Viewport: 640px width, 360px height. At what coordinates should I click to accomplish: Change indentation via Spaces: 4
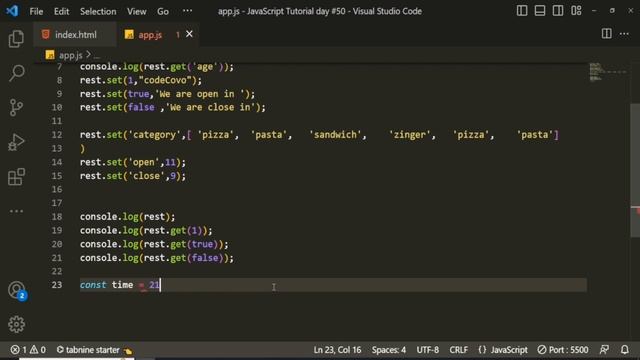click(389, 350)
